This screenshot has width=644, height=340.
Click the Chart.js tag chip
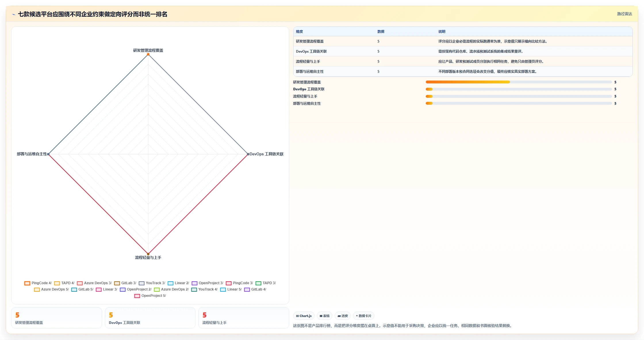coord(304,316)
